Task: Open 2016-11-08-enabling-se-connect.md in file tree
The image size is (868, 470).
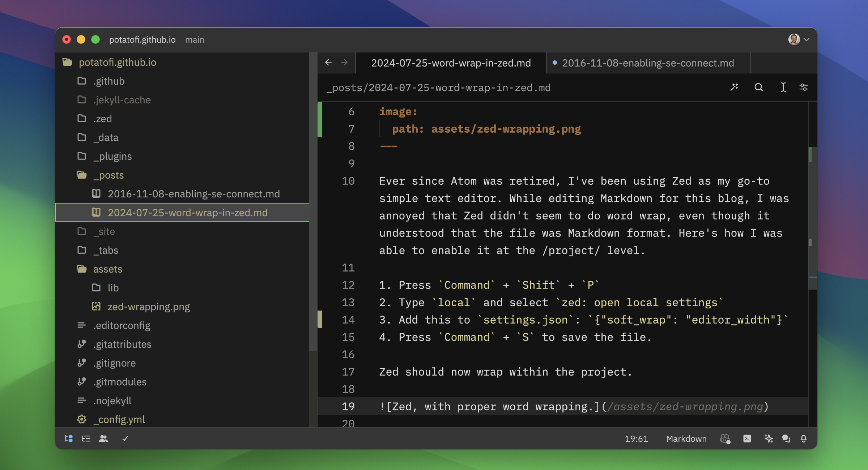Action: [182, 194]
